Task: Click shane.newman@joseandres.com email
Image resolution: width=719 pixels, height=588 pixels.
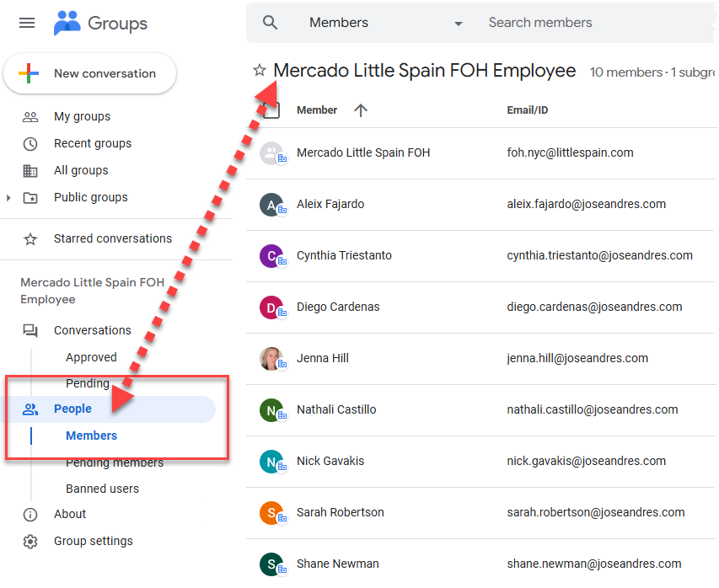Action: click(594, 564)
